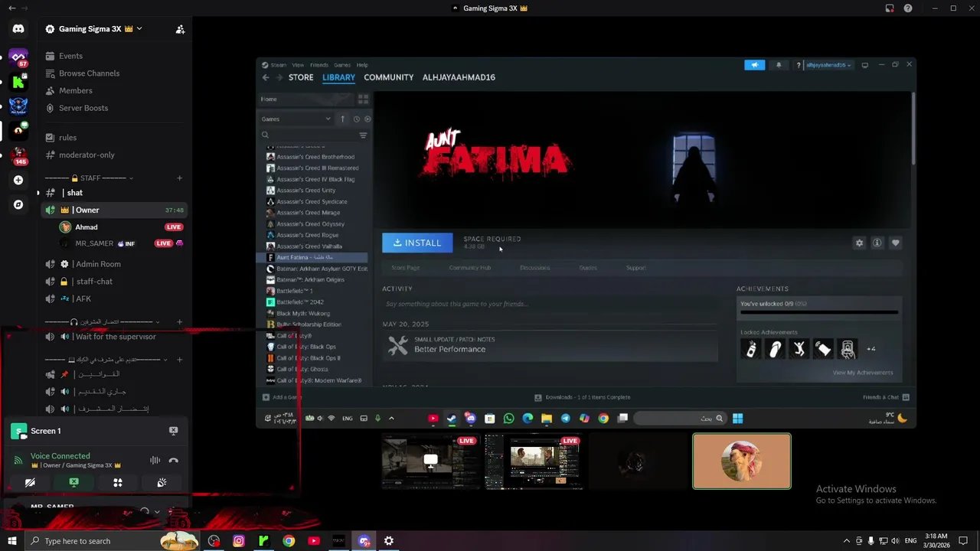This screenshot has width=980, height=551.
Task: Toggle camera on in voice panel
Action: 30,483
